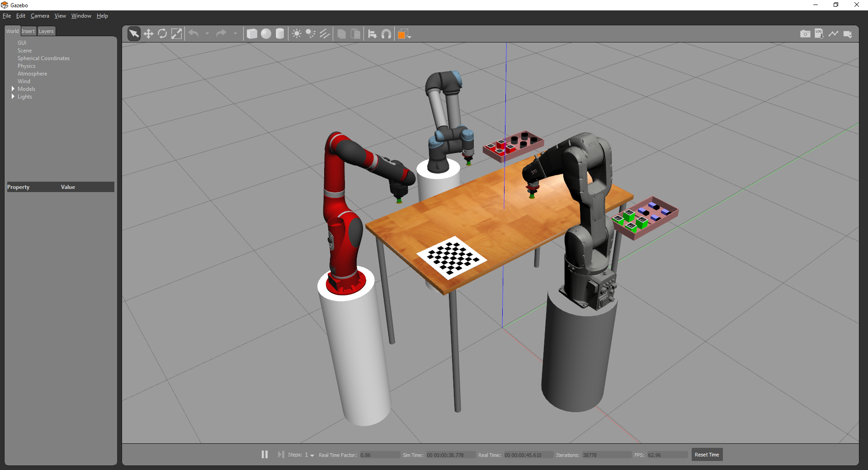This screenshot has height=470, width=868.
Task: Open the Steps count dropdown
Action: pyautogui.click(x=312, y=455)
